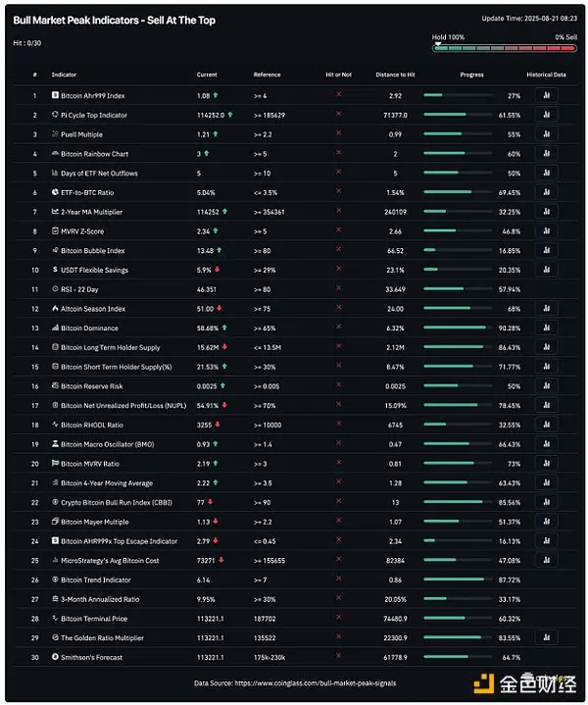Screen dimensions: 588x705
Task: Click the 82384 distance to hit value
Action: click(395, 561)
